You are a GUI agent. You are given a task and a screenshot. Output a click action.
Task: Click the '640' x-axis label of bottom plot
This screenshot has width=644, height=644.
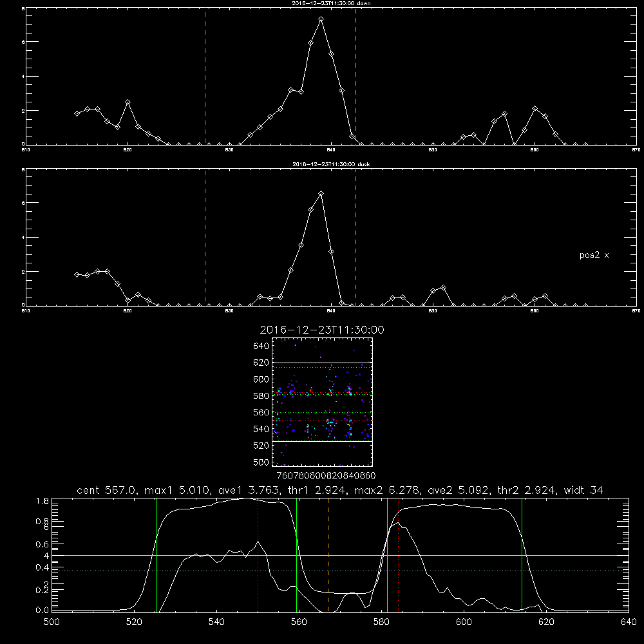629,622
